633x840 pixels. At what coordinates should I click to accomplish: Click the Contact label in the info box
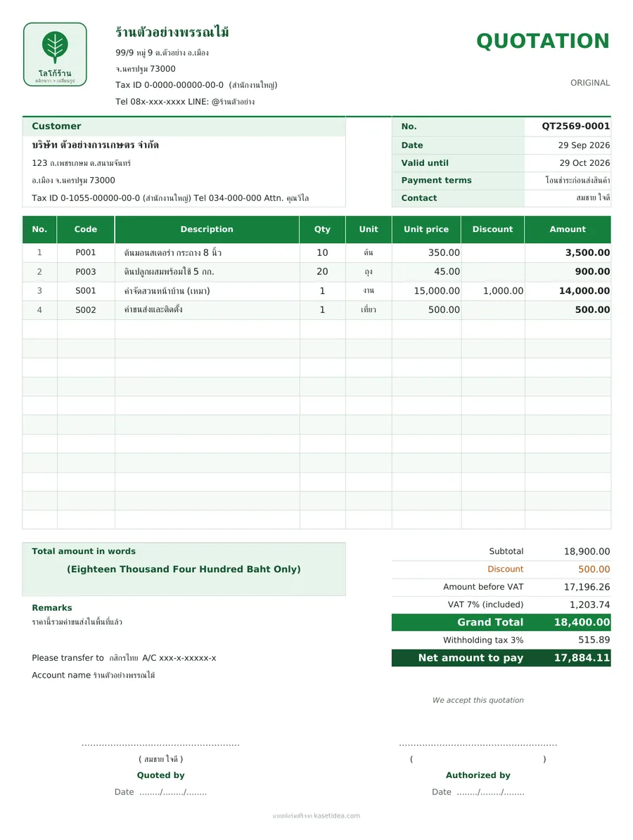click(x=418, y=198)
